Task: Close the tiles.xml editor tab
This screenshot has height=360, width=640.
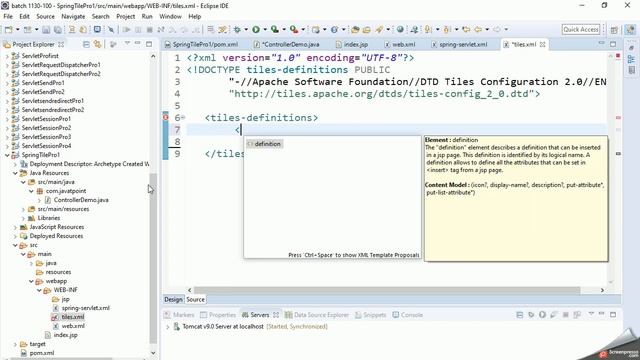Action: [542, 44]
